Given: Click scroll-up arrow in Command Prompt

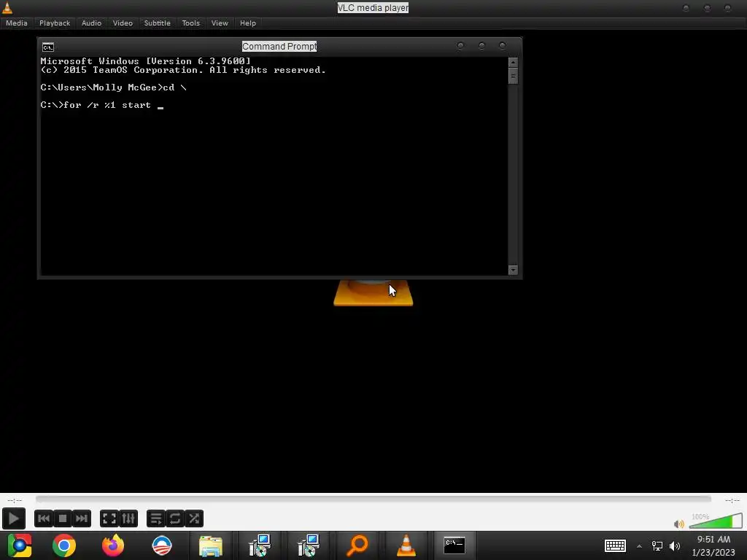Looking at the screenshot, I should tap(513, 63).
